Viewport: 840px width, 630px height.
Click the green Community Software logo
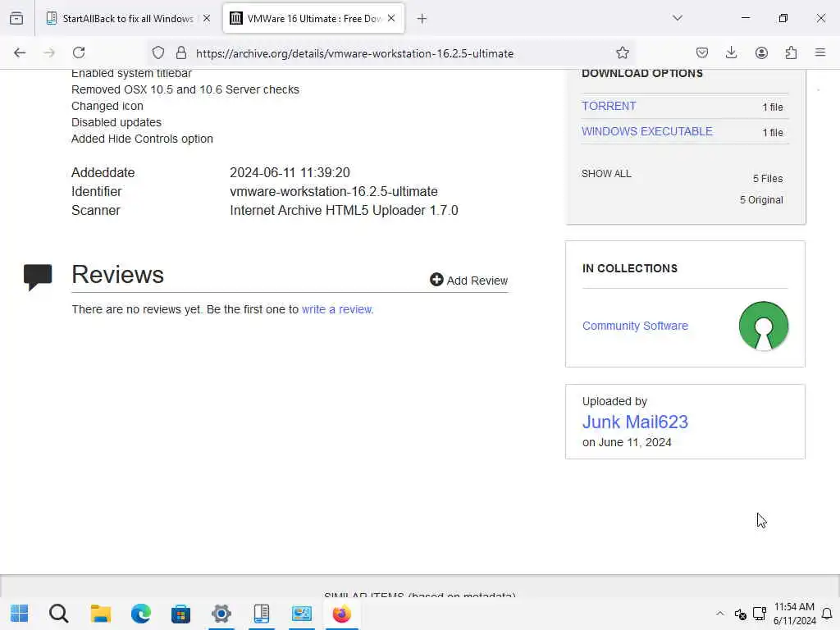pyautogui.click(x=764, y=326)
